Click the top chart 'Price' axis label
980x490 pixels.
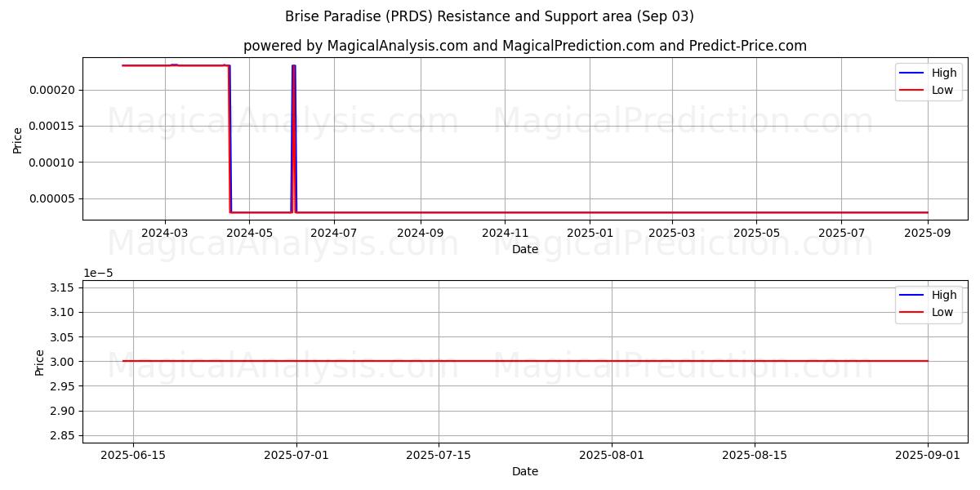18,140
